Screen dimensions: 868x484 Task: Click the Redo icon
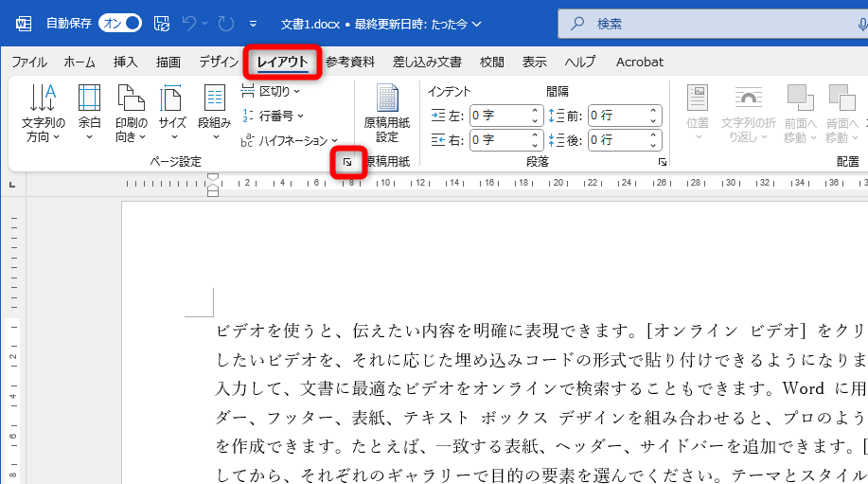pyautogui.click(x=226, y=24)
